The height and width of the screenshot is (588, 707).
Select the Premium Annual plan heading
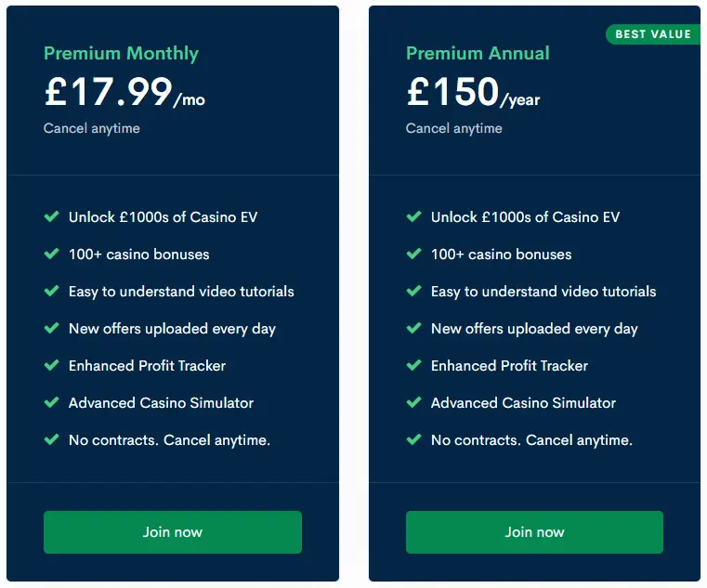click(478, 53)
